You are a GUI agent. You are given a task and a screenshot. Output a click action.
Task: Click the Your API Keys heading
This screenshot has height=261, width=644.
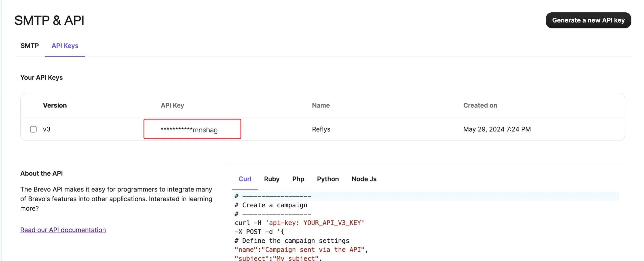pos(42,78)
